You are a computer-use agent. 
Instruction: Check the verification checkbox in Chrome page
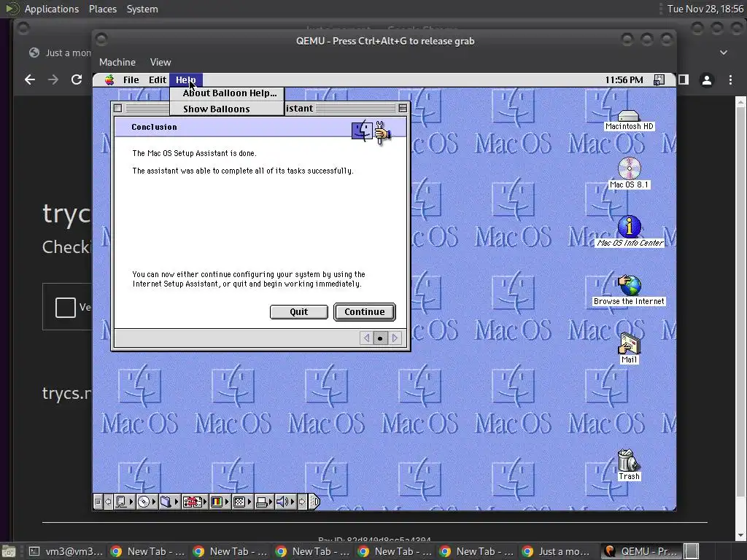click(x=65, y=307)
